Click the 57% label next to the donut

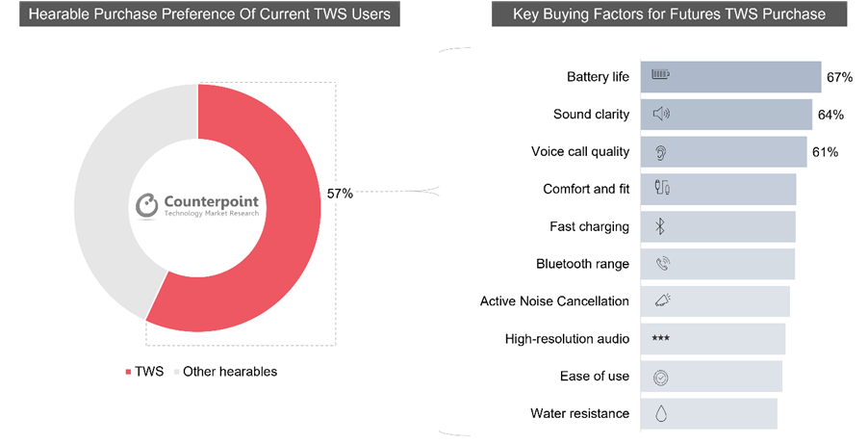(340, 193)
